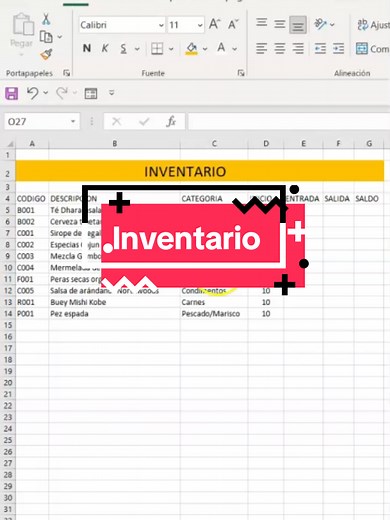
Task: Click the Name Box showing O27
Action: click(x=37, y=122)
